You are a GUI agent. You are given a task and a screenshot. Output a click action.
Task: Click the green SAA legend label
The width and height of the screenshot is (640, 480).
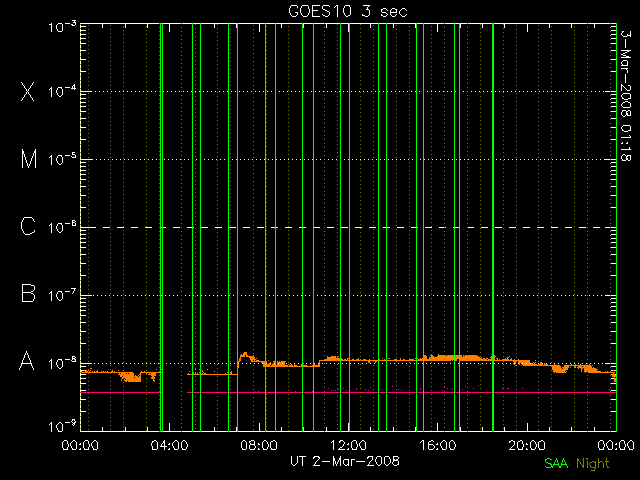click(x=556, y=463)
